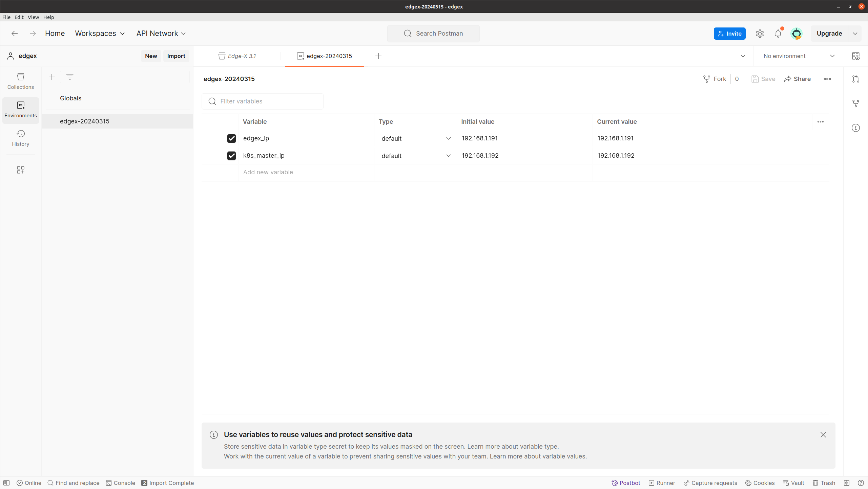This screenshot has width=868, height=489.
Task: Uncheck the k8s_master_ip variable checkbox
Action: click(x=231, y=156)
